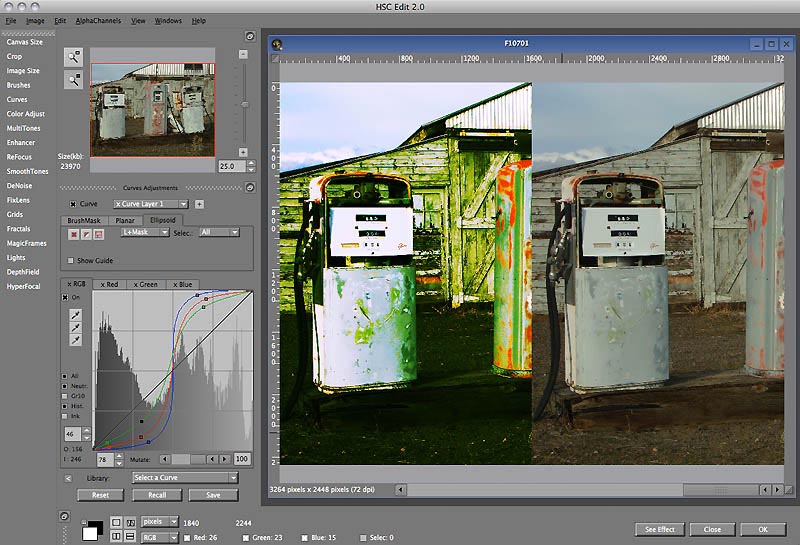Select the bottom eyedropper tool
Screen dimensions: 800x545
[76, 340]
